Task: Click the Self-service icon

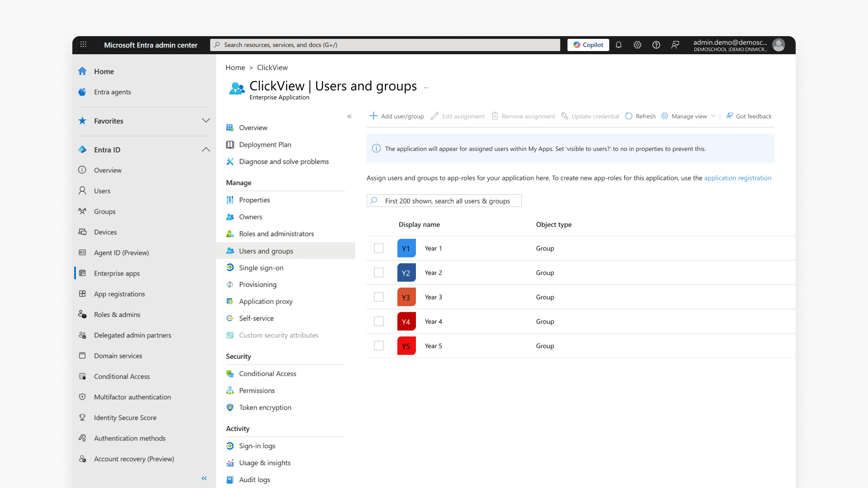Action: [230, 318]
